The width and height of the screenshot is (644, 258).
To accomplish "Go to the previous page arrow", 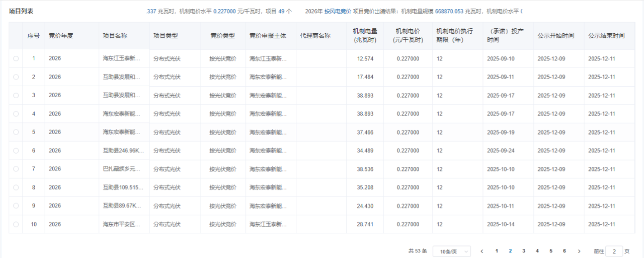I will point(482,251).
